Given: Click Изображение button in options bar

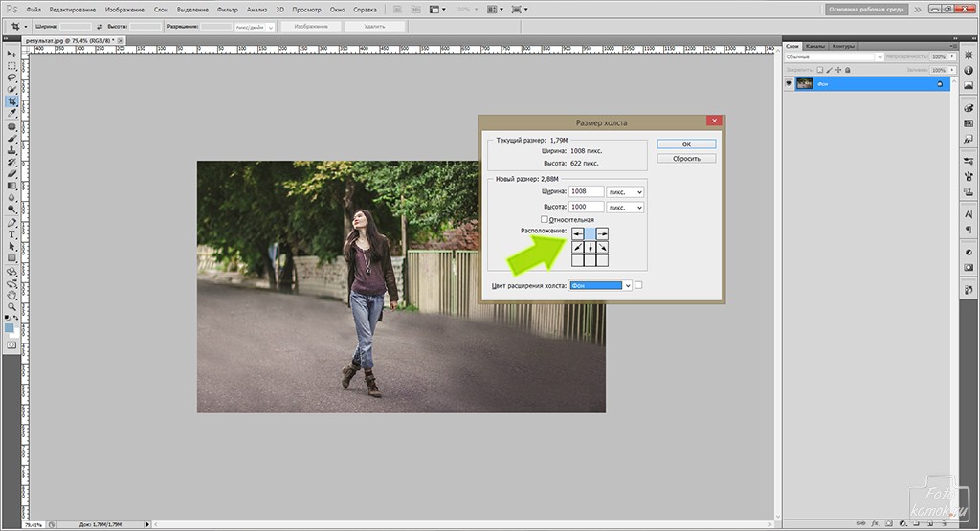Looking at the screenshot, I should point(311,27).
